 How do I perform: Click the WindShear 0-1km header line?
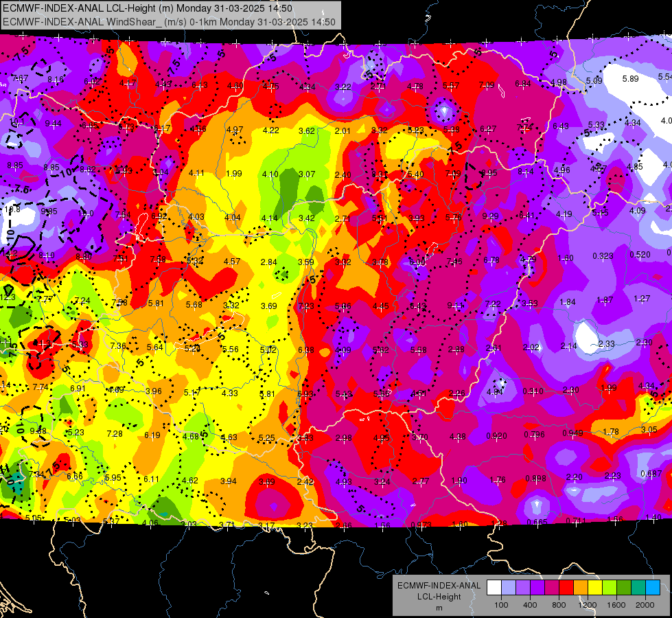(x=169, y=22)
